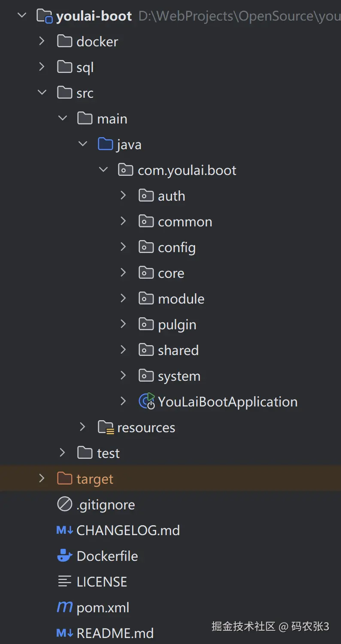Viewport: 341px width, 644px height.
Task: Select the pulgin package
Action: [177, 325]
